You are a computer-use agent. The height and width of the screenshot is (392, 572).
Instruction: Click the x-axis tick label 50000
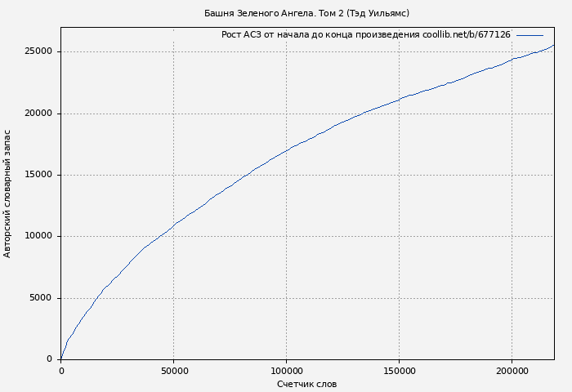(173, 371)
